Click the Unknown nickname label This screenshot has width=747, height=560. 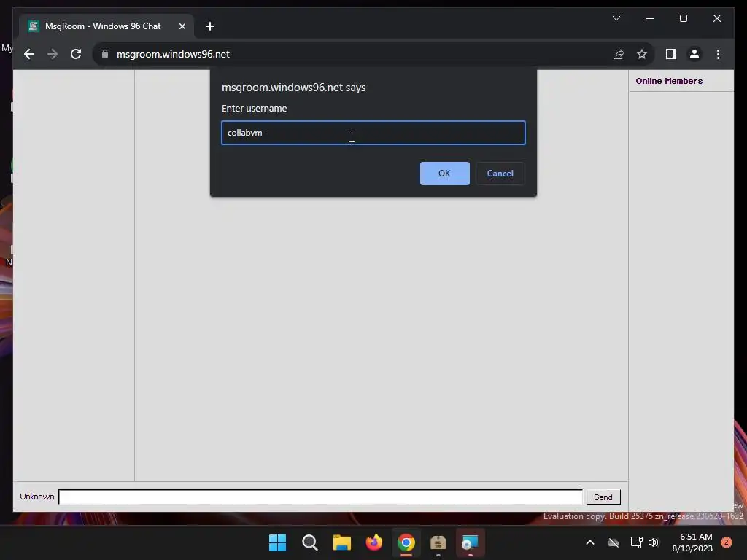[36, 497]
